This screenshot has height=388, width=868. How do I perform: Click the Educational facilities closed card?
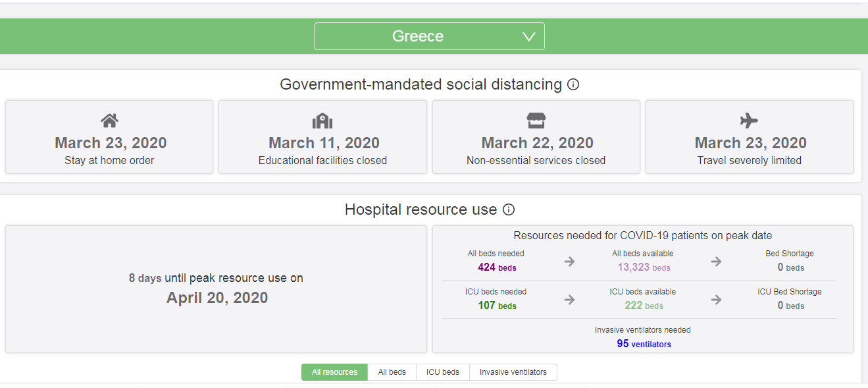pyautogui.click(x=322, y=137)
